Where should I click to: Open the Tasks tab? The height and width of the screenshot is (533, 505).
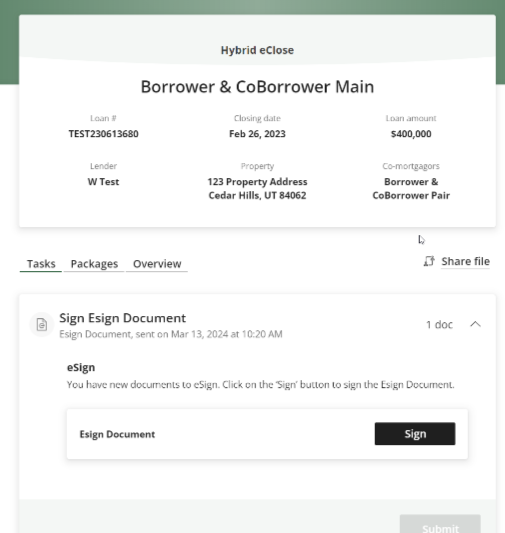41,264
